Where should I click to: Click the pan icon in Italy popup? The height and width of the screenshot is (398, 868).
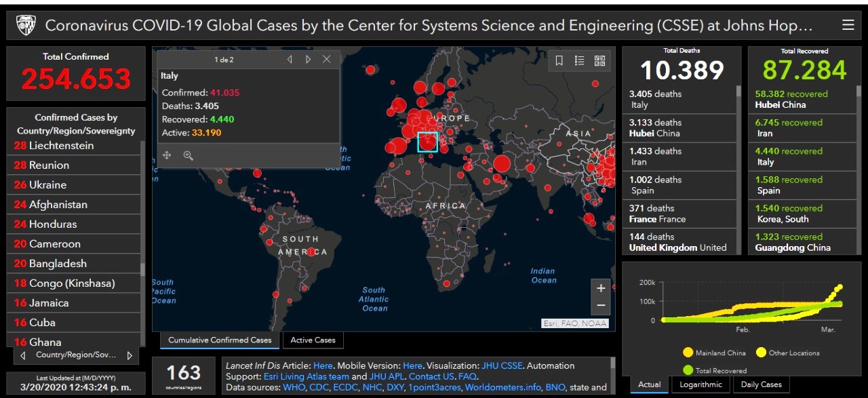point(167,155)
